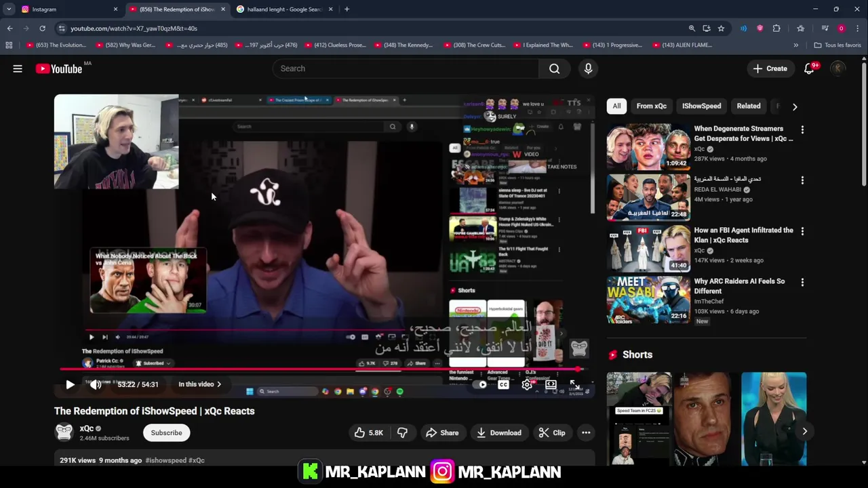
Task: Open the Create button
Action: coord(770,68)
